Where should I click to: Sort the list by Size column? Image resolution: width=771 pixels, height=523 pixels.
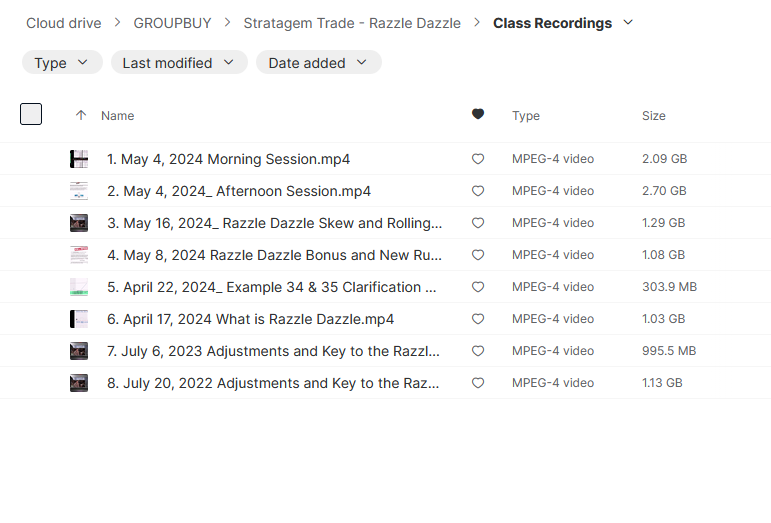pos(653,116)
